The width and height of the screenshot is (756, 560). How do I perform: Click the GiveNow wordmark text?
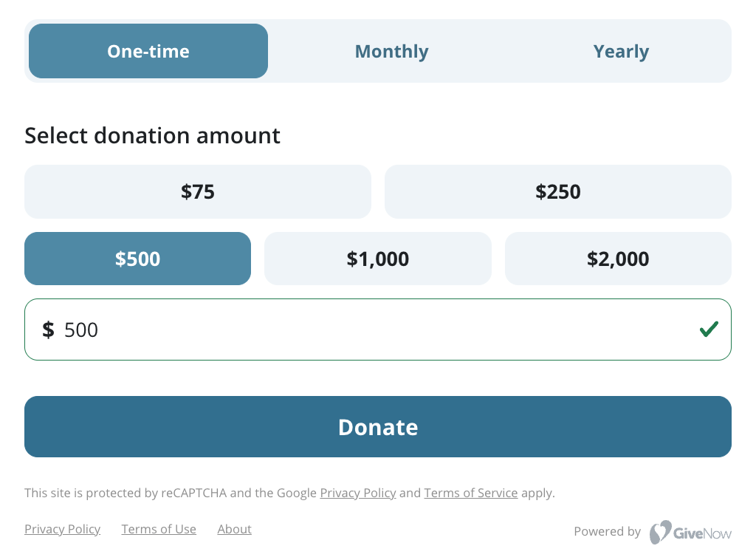(x=703, y=533)
